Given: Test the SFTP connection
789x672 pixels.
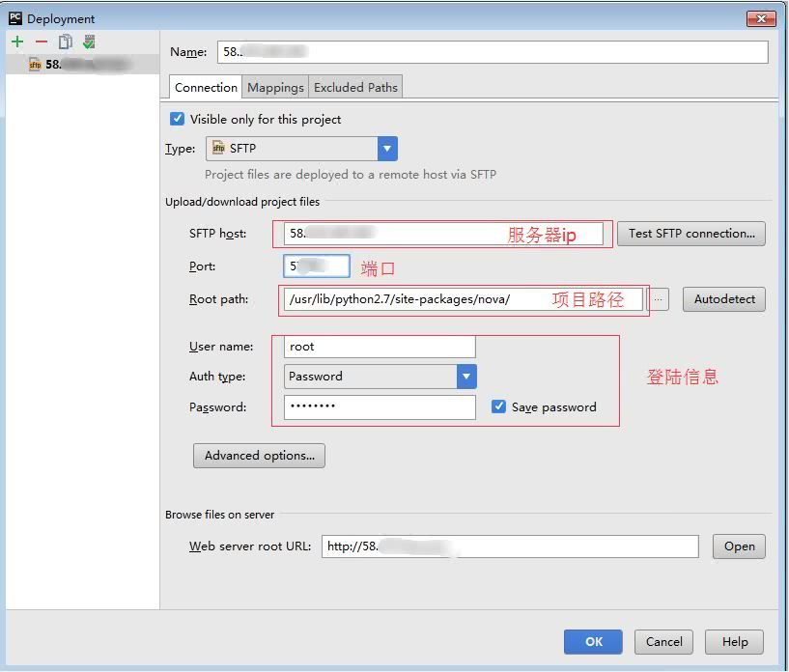Looking at the screenshot, I should pos(691,234).
